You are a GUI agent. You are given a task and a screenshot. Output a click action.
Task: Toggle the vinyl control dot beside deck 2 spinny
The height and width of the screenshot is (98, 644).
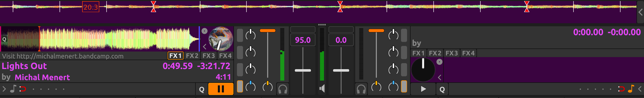[439, 62]
